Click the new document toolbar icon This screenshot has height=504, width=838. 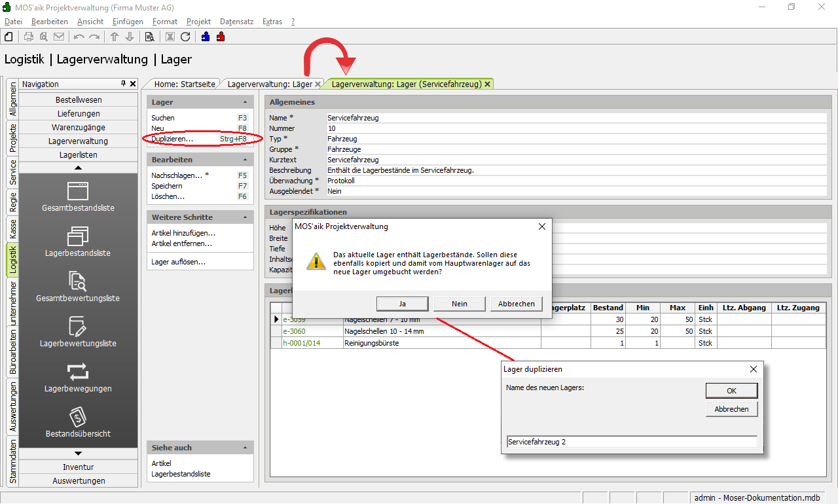[9, 37]
